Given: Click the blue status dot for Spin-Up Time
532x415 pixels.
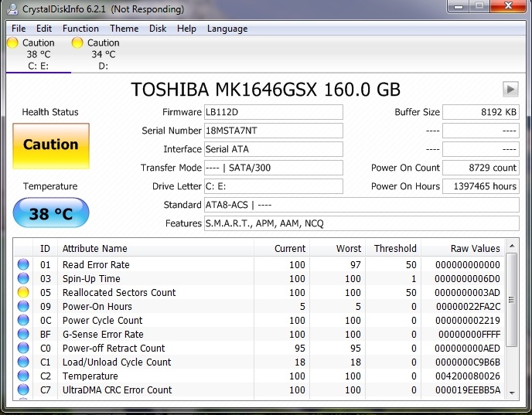Looking at the screenshot, I should click(x=23, y=279).
